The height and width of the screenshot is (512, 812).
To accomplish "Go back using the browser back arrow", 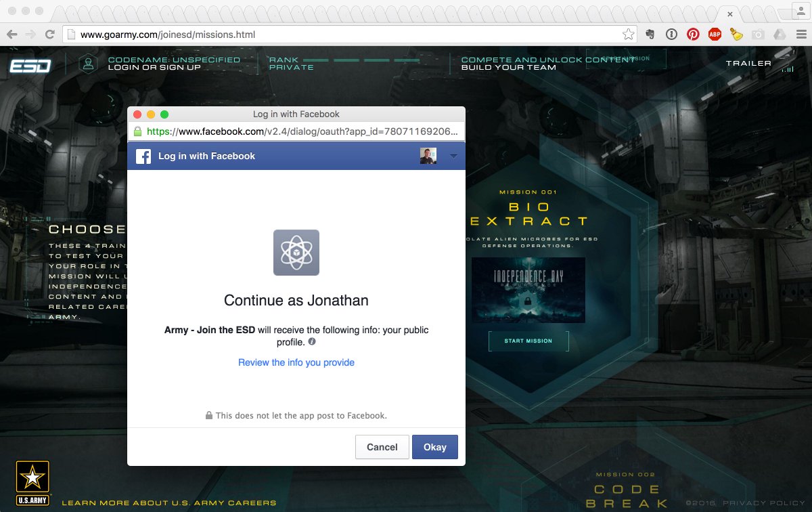I will click(x=12, y=34).
